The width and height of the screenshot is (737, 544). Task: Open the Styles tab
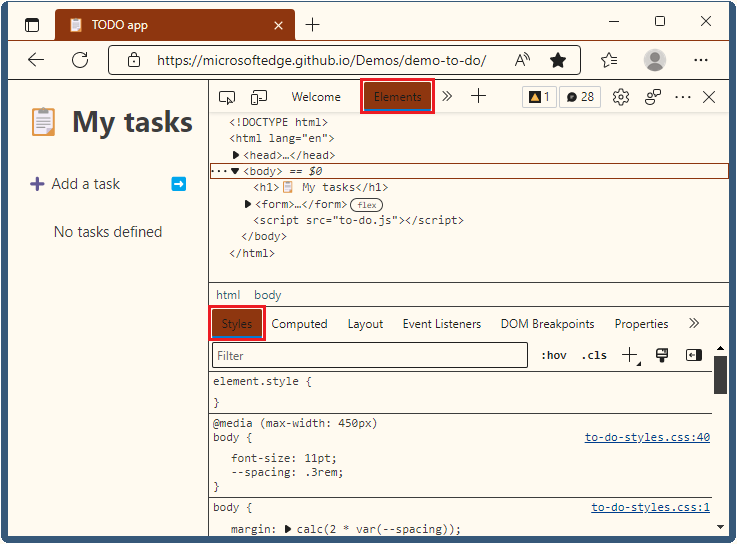coord(237,323)
